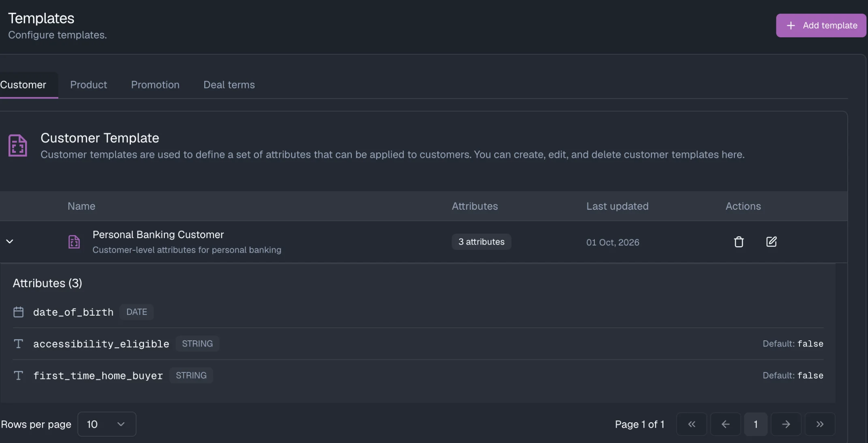This screenshot has width=868, height=443.
Task: Click the Name column header
Action: click(81, 206)
